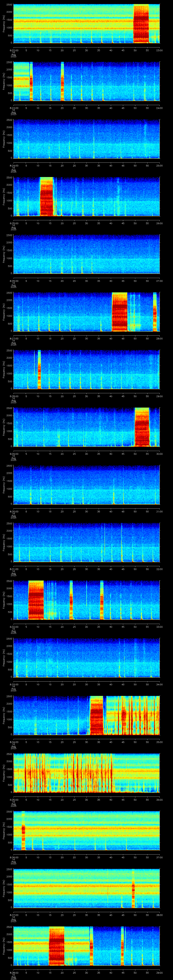Select the spectrogram panel starting at 8:26:00
173x980 pixels.
point(86,255)
